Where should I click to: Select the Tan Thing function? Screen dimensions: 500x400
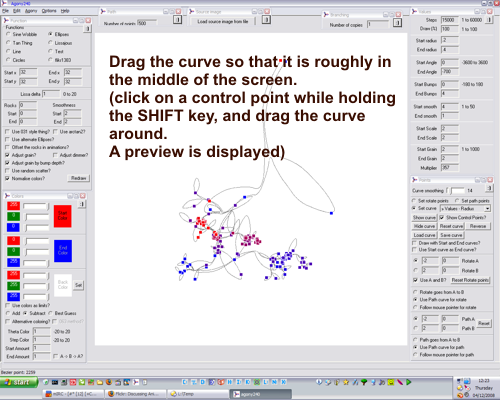click(8, 43)
